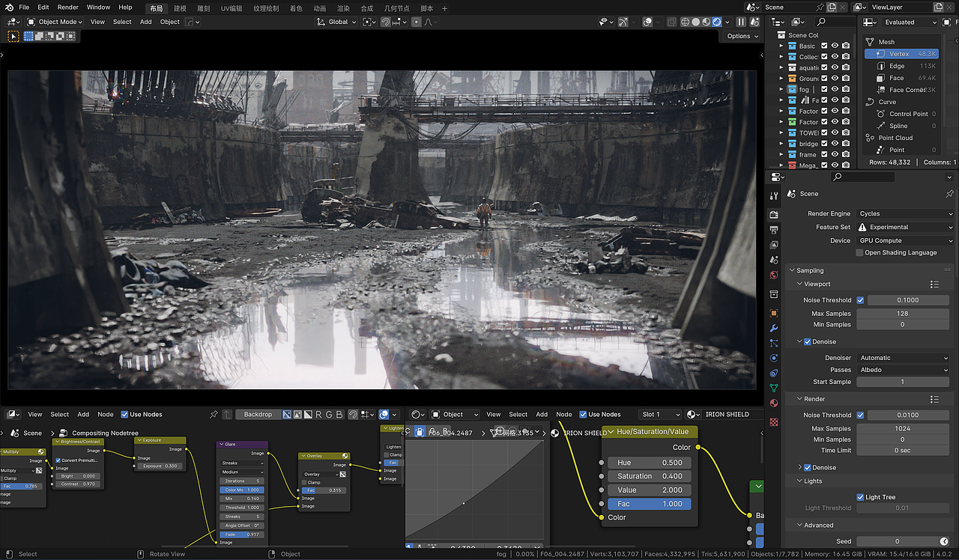Open the Modifiers wrench properties tab
Screen dimensions: 959x560
(x=774, y=329)
